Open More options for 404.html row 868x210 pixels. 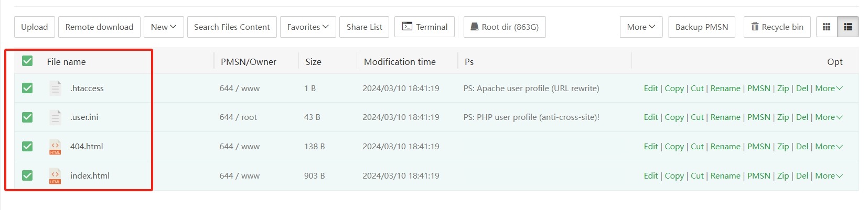click(829, 147)
